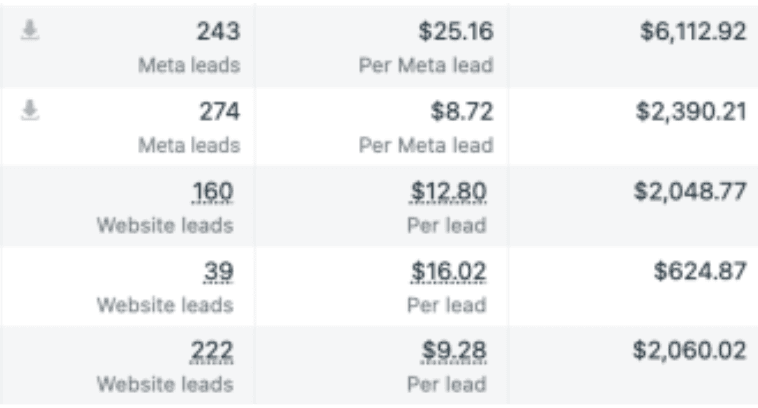Image resolution: width=758 pixels, height=408 pixels.
Task: Click the $25.16 cost per Meta lead
Action: click(x=455, y=33)
